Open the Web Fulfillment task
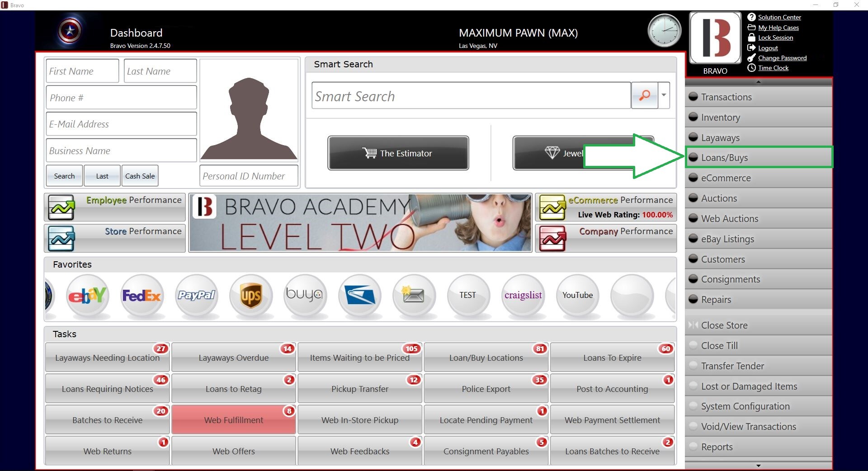The width and height of the screenshot is (868, 471). [234, 420]
